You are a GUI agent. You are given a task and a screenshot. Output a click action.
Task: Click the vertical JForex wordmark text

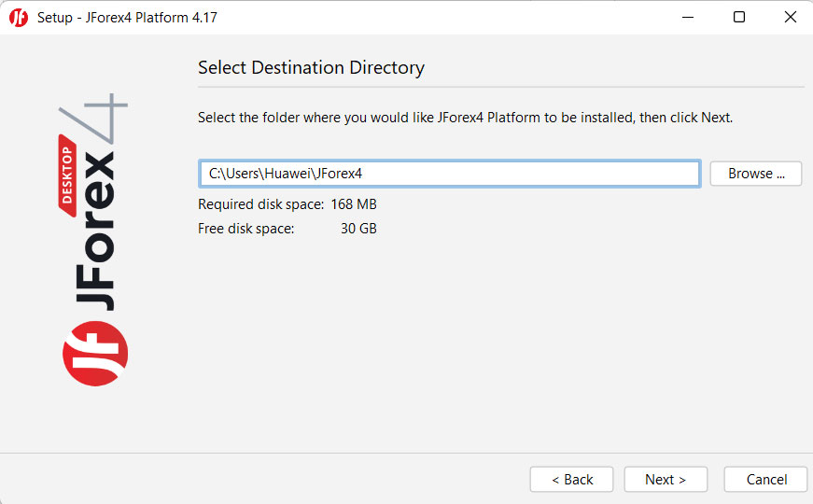click(x=95, y=233)
